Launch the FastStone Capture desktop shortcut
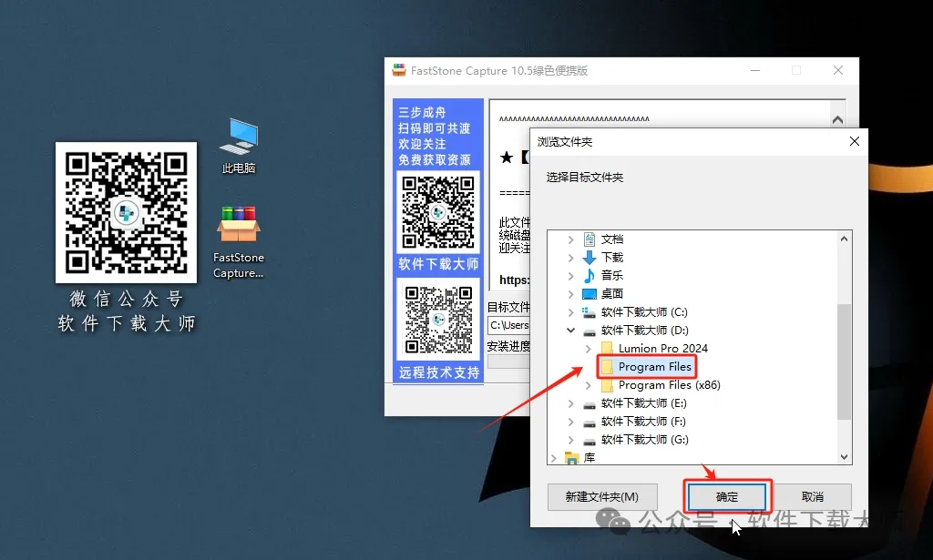 [x=238, y=221]
